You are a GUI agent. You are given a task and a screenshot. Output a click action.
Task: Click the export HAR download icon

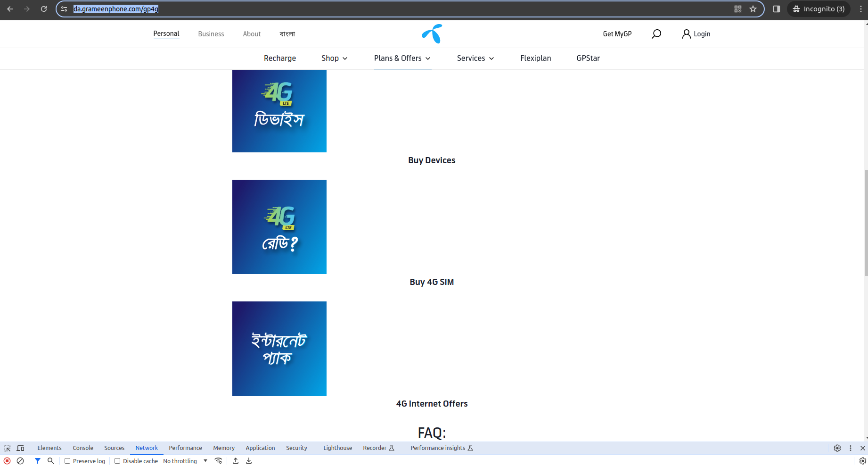pos(249,461)
